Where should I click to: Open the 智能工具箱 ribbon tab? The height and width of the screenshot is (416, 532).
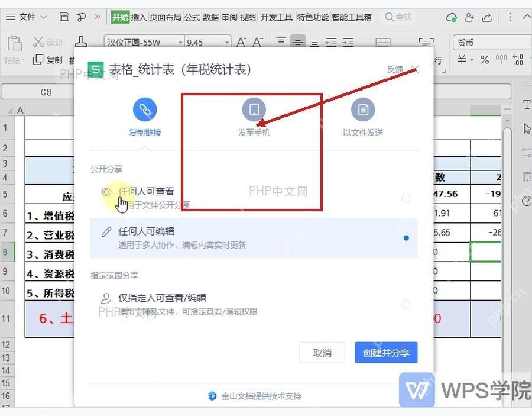pos(352,17)
